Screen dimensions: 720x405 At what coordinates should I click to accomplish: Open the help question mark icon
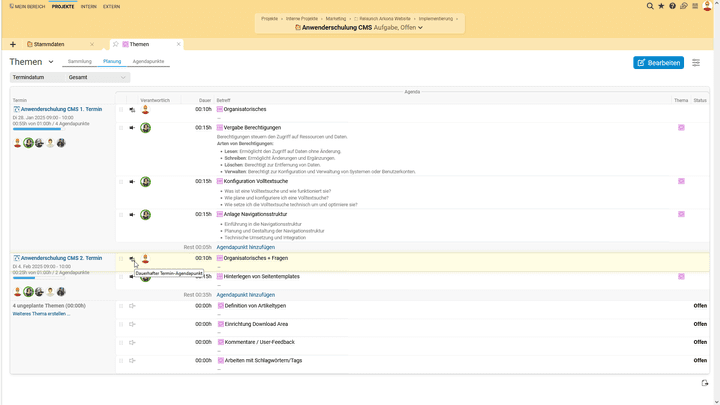672,6
